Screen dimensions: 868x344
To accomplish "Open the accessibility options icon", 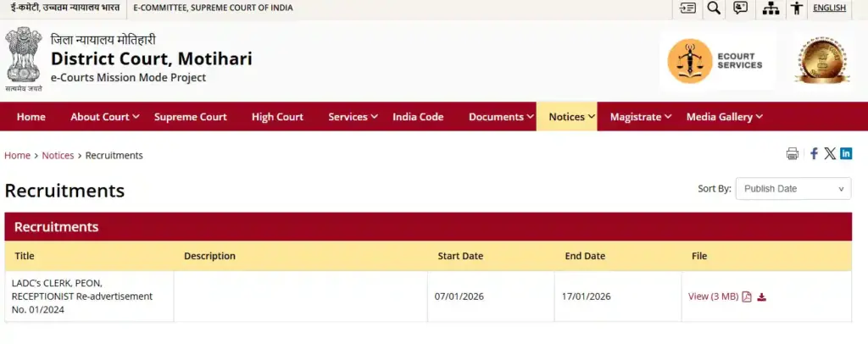I will click(796, 8).
